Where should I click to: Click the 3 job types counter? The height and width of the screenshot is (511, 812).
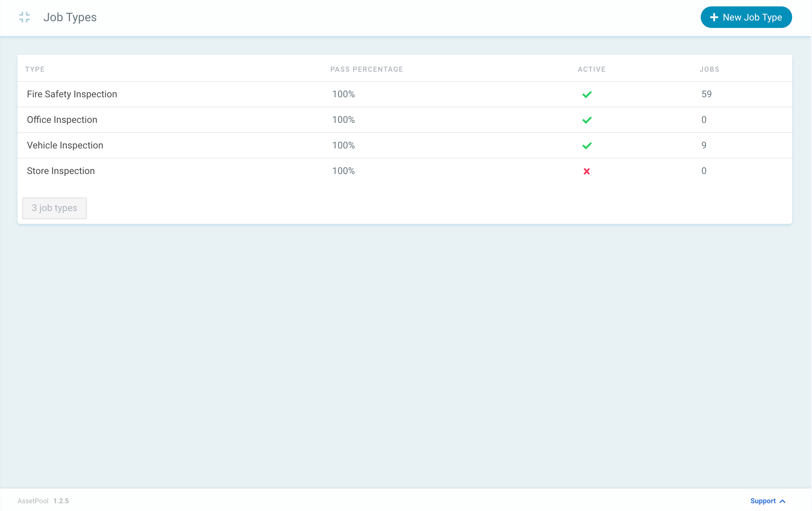coord(54,208)
